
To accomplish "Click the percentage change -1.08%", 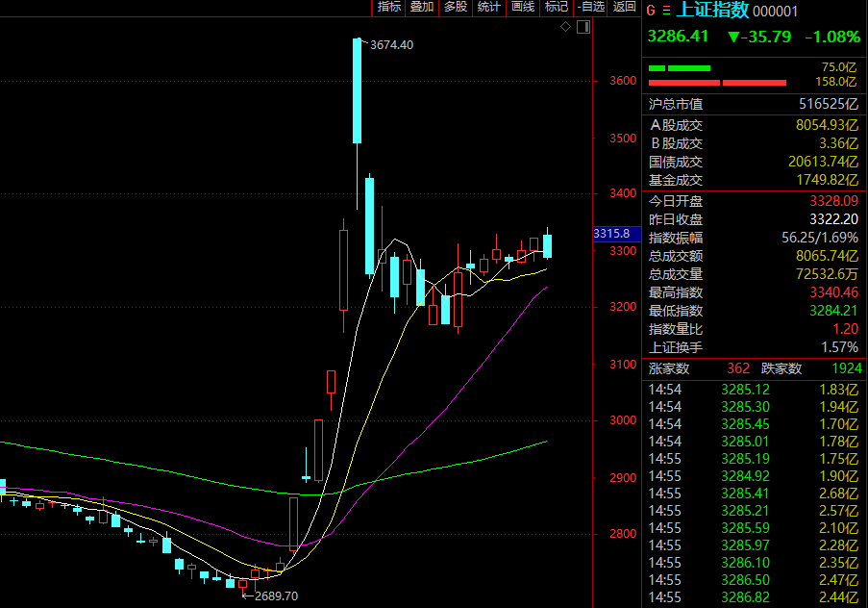I will 832,38.
